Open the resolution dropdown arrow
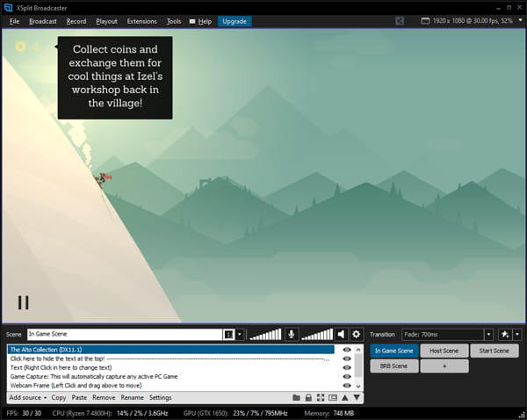The width and height of the screenshot is (527, 420). (520, 20)
